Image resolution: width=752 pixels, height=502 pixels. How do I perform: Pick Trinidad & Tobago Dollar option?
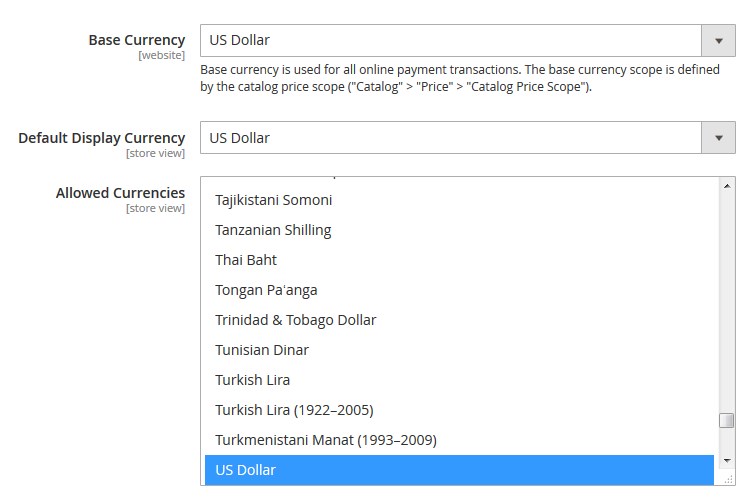click(459, 320)
